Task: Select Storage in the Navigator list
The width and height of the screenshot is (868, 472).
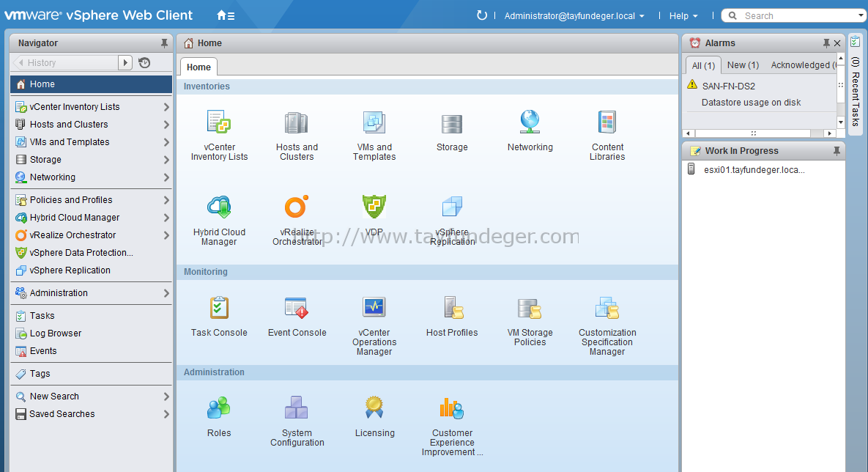Action: [91, 160]
